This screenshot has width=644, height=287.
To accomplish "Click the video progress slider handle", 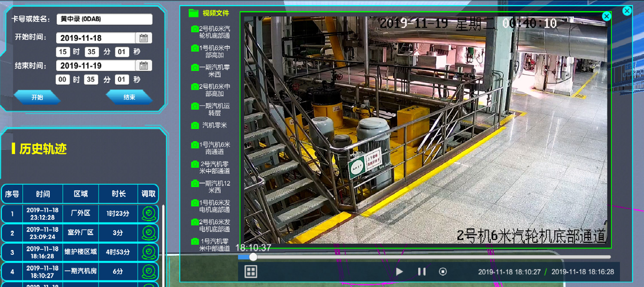I will point(253,257).
